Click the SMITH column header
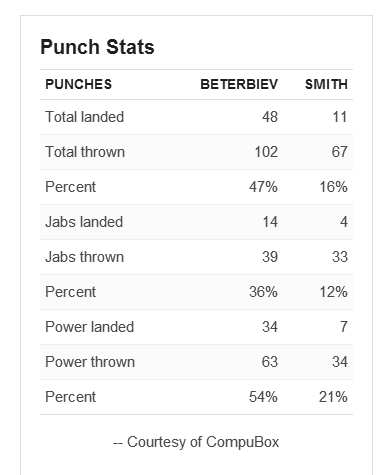Screen dimensions: 391x475 326,84
